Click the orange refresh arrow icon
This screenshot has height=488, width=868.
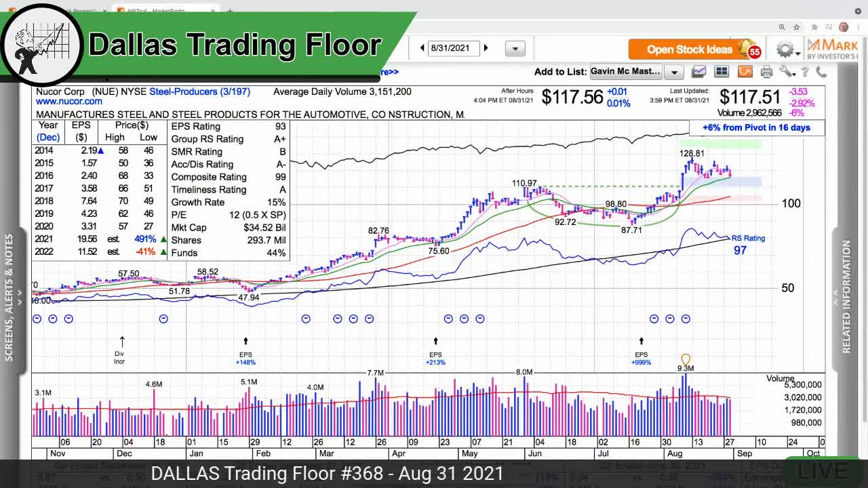[x=745, y=71]
